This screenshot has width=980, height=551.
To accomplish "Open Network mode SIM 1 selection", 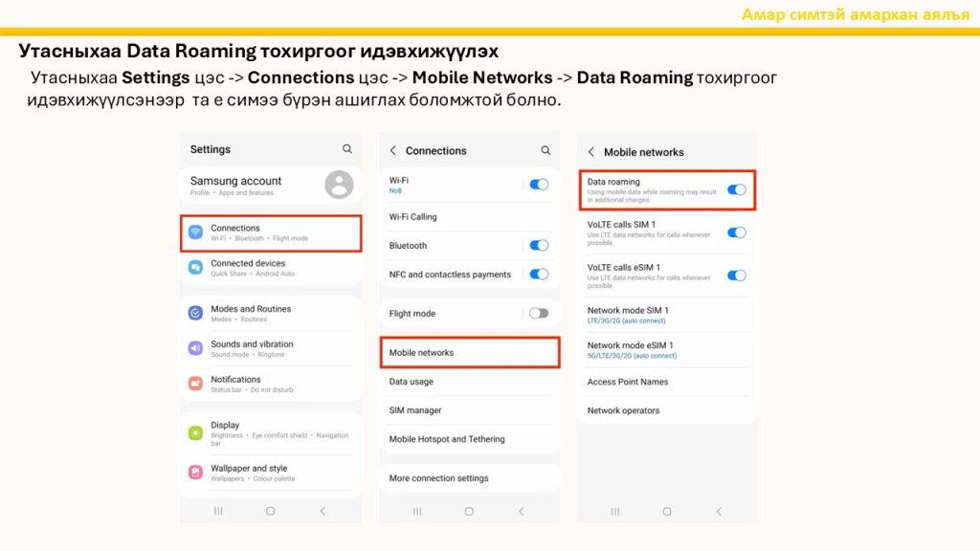I will click(x=628, y=315).
